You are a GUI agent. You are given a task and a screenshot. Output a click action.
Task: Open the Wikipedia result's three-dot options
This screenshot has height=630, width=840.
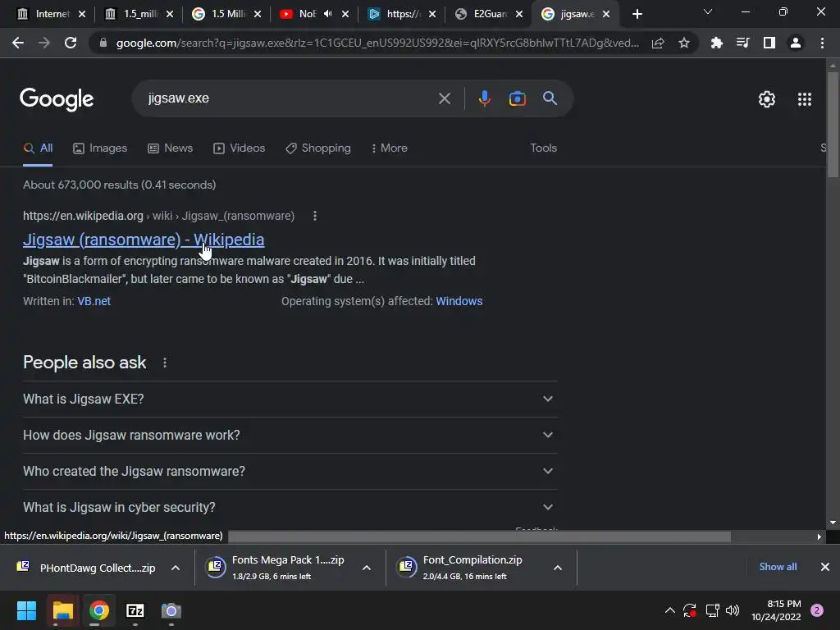coord(315,216)
